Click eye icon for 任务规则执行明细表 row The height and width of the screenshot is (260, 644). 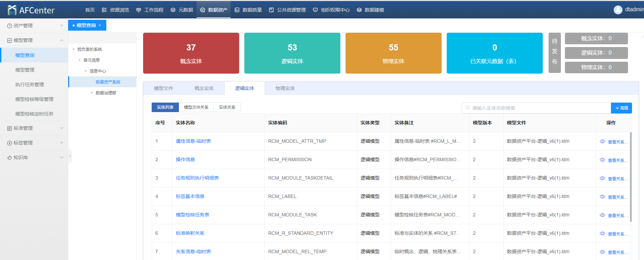point(602,179)
